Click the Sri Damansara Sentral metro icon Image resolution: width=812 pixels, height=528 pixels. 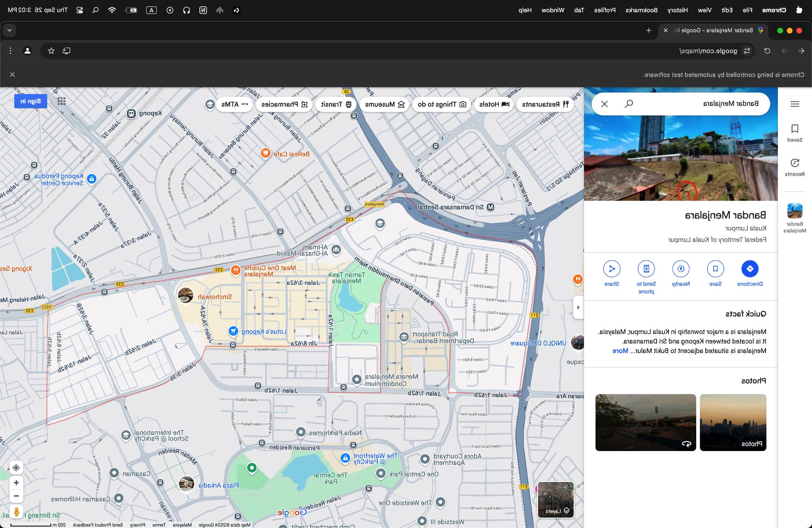point(491,207)
